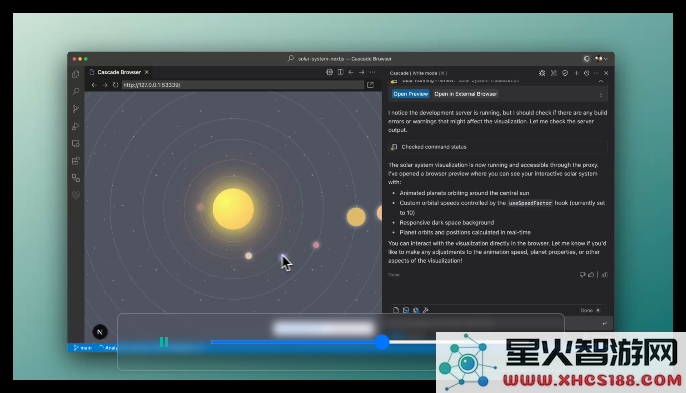Open the Explorer files icon in sidebar
Viewport: 686px width, 393px height.
[76, 74]
